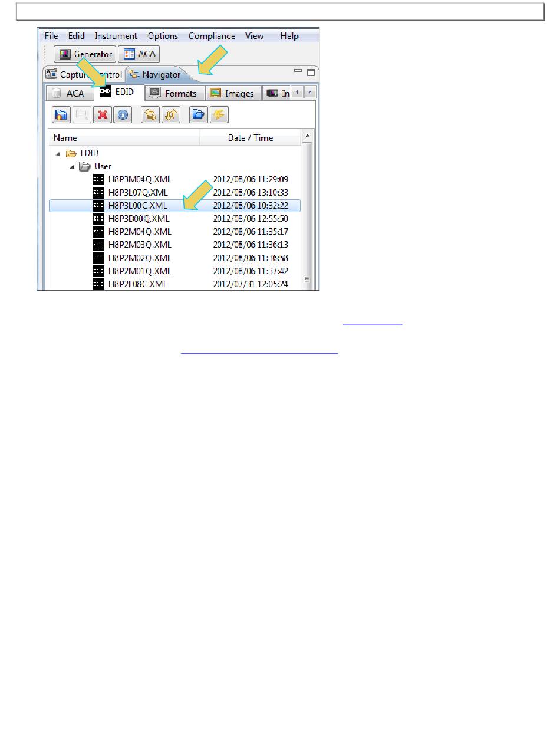Click the horizontal yellow arrows transfer icon
Image resolution: width=560 pixels, height=747 pixels.
[x=151, y=115]
